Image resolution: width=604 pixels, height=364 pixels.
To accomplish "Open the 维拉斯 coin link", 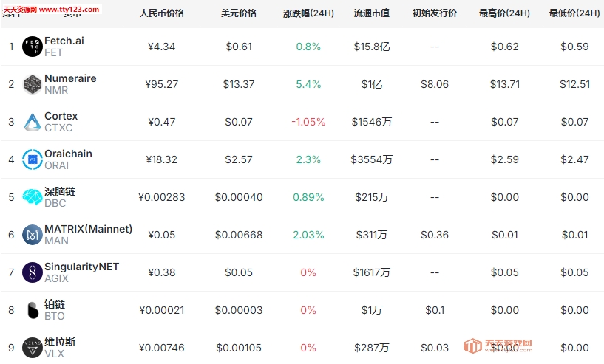I will tap(60, 342).
